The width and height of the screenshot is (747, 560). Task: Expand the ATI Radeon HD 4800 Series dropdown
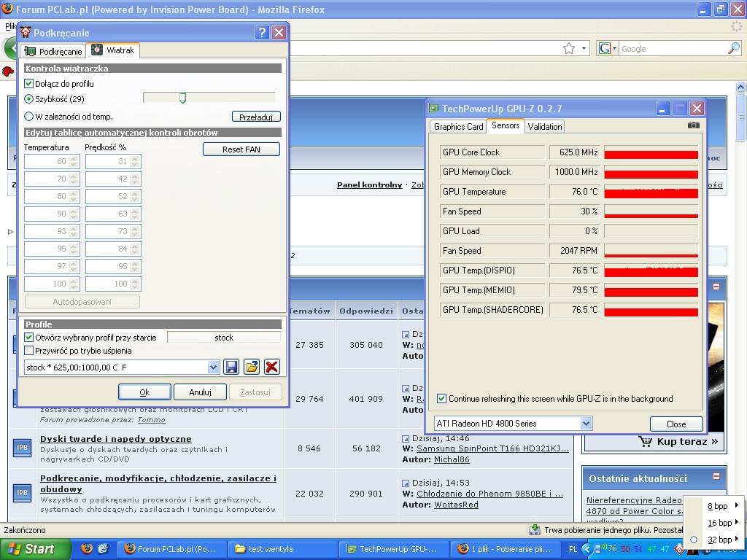[585, 424]
